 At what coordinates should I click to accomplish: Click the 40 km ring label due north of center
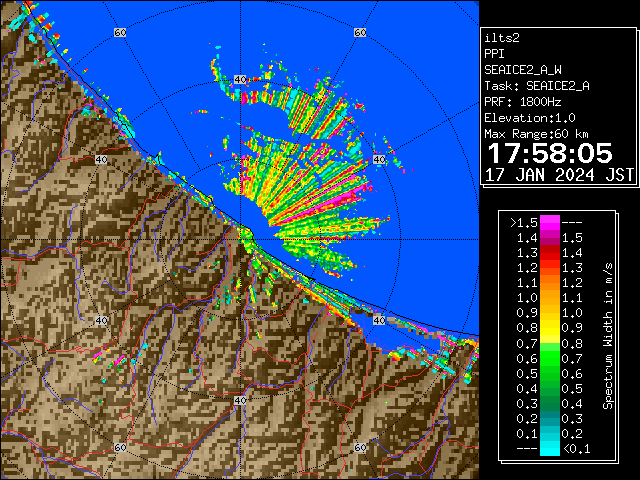click(x=240, y=80)
